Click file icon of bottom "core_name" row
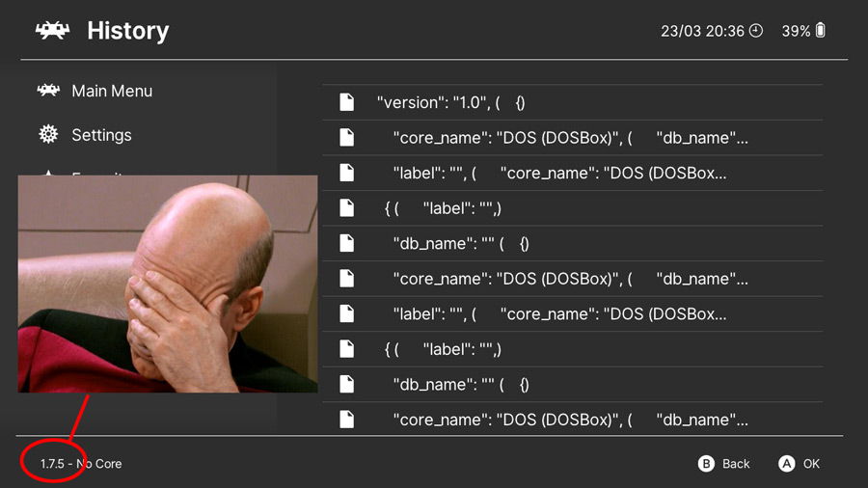The height and width of the screenshot is (488, 868). [347, 420]
